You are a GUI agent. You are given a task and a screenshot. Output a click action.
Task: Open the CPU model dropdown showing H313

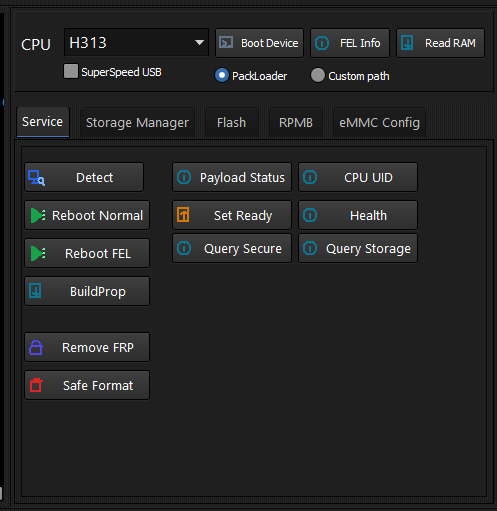136,42
